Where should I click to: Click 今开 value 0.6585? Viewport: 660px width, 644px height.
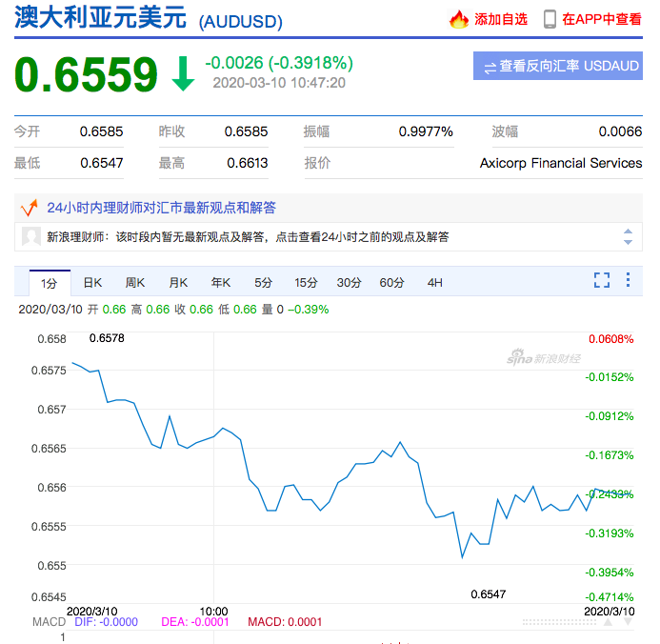(x=102, y=131)
